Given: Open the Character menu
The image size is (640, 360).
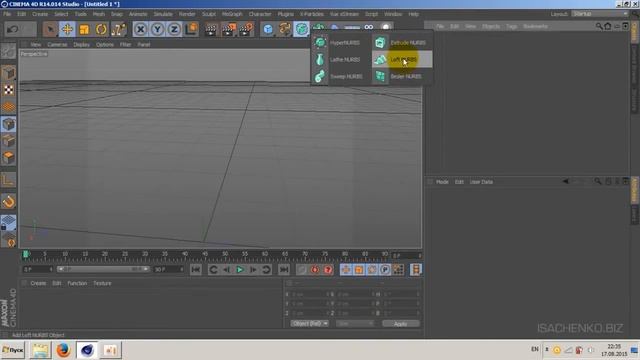Looking at the screenshot, I should (x=260, y=14).
